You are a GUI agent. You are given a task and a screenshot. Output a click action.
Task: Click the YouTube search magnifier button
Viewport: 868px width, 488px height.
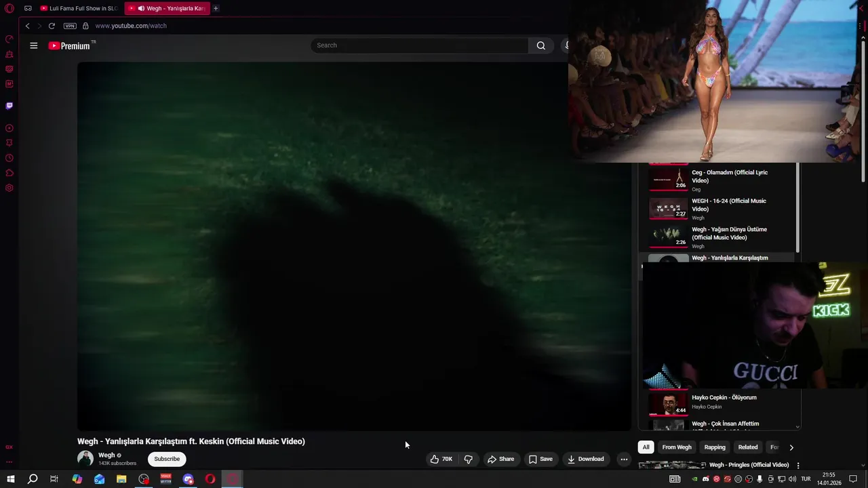(x=541, y=45)
